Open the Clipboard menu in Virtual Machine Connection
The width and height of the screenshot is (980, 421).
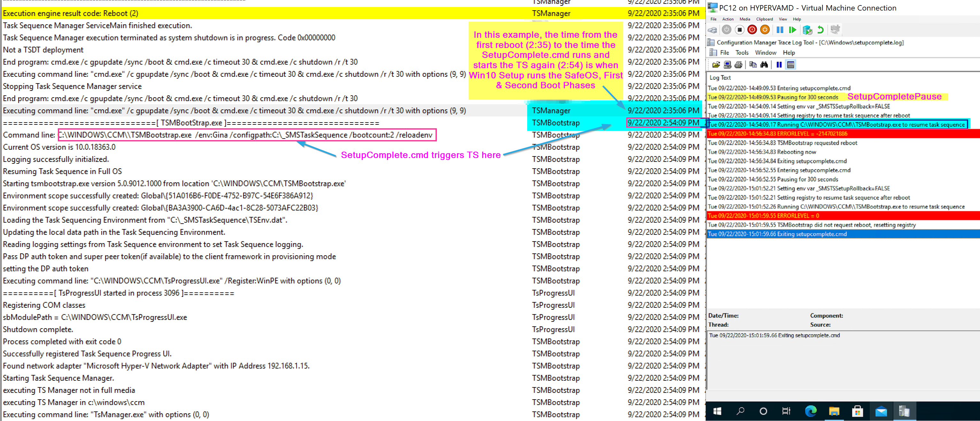(764, 19)
